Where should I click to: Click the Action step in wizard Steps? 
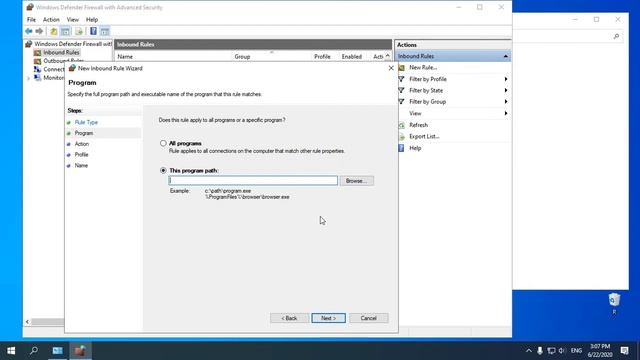click(82, 144)
